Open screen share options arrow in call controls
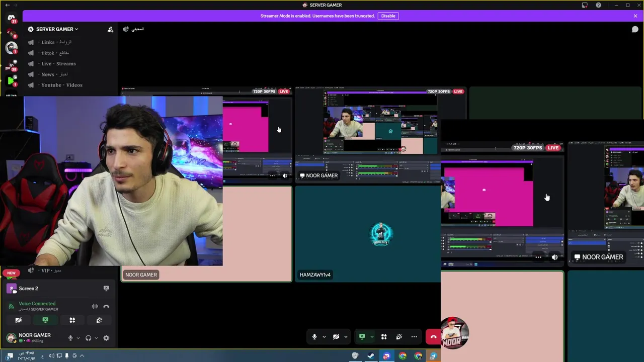This screenshot has height=362, width=644. [372, 337]
